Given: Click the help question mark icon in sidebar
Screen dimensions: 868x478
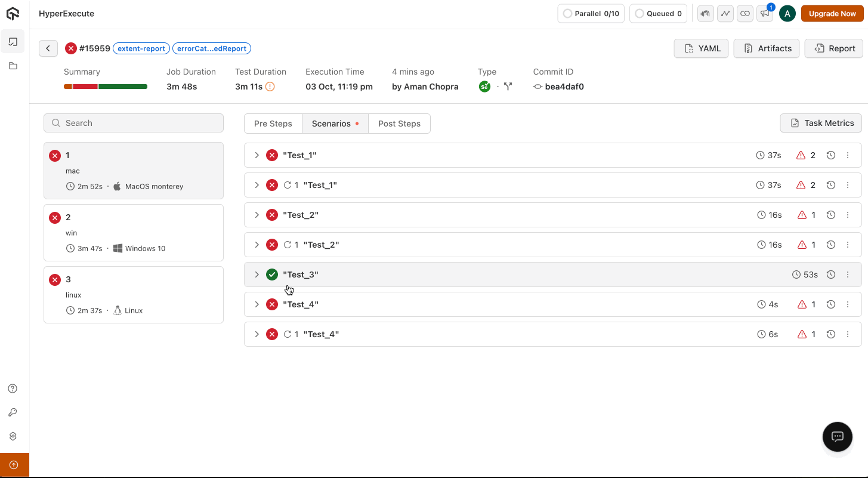Looking at the screenshot, I should pyautogui.click(x=13, y=388).
